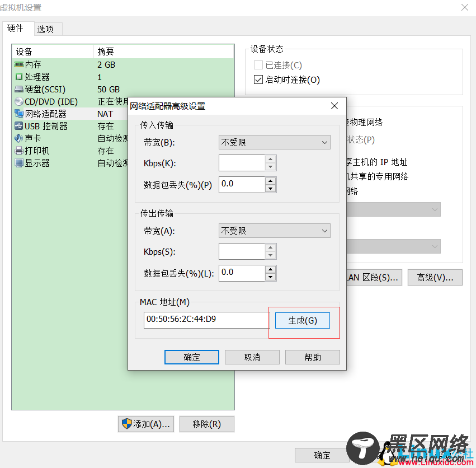Toggle the 已连接(C) checkbox
The image size is (476, 468).
pos(258,65)
